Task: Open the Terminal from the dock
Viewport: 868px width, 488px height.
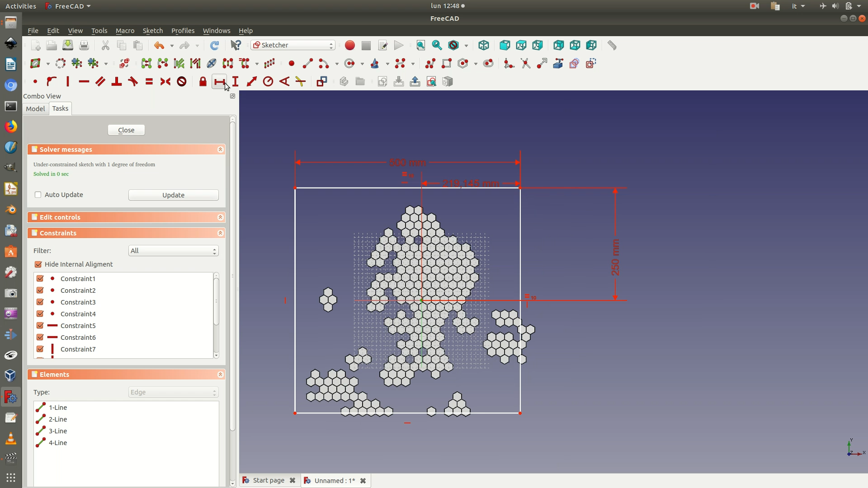Action: point(11,106)
